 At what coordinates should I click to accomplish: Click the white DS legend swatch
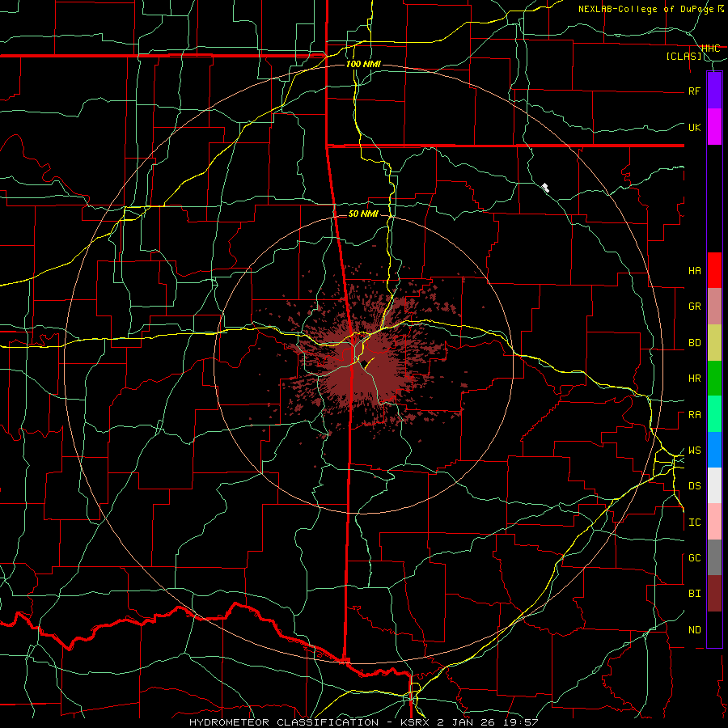pos(714,485)
